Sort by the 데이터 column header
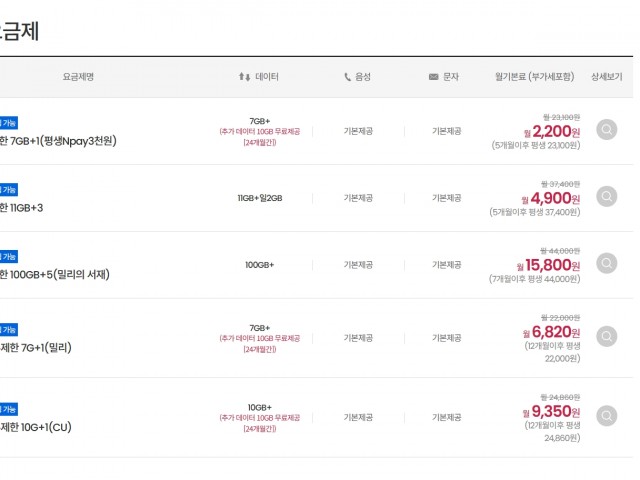 coord(267,77)
